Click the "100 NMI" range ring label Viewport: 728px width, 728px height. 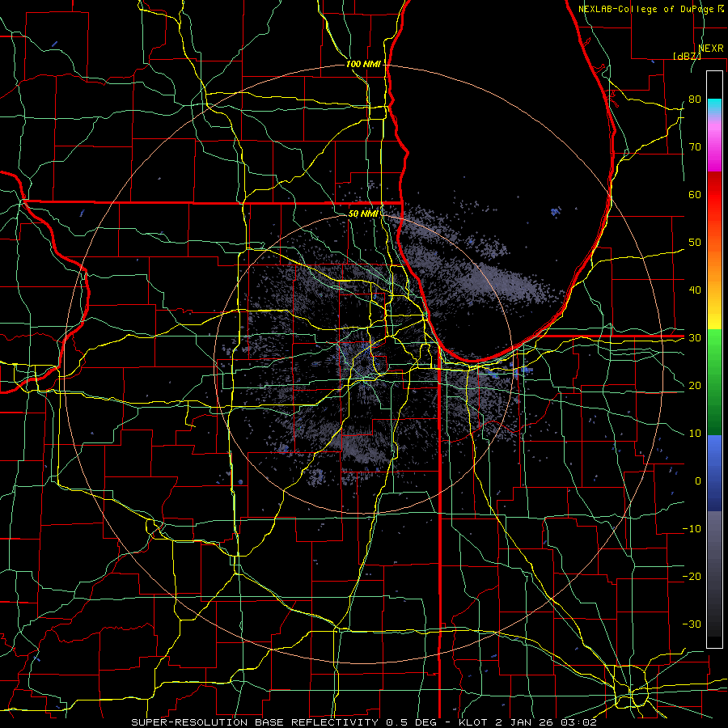point(363,64)
